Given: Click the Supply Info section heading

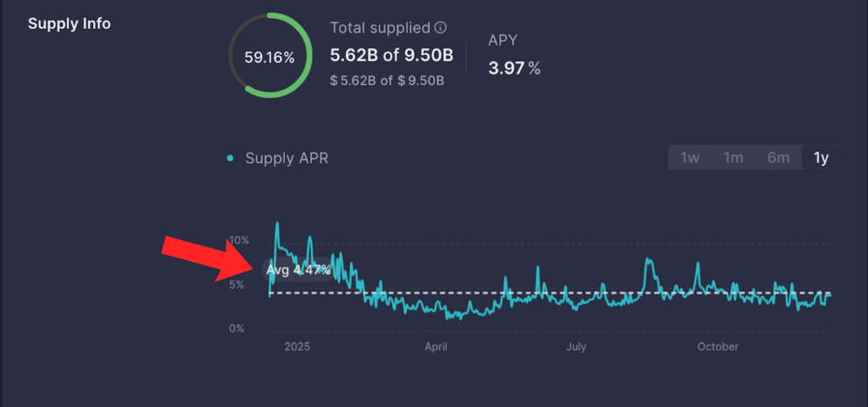Looking at the screenshot, I should [x=70, y=24].
